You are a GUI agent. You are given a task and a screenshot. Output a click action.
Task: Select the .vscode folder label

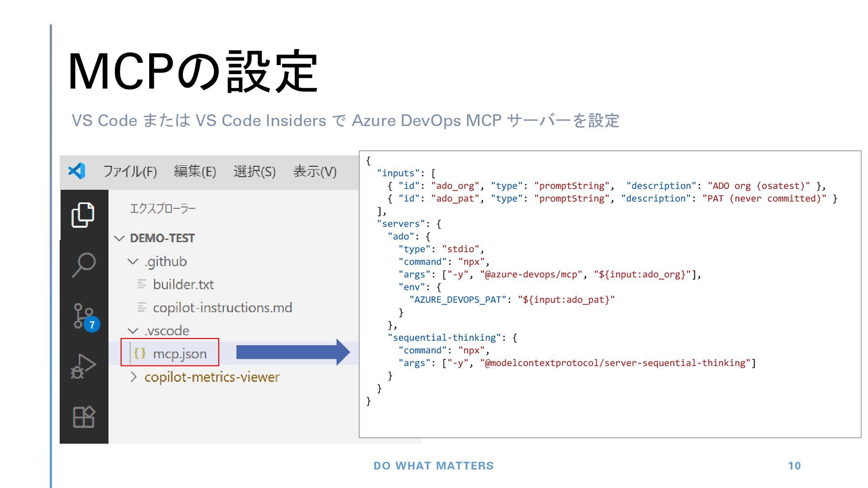pyautogui.click(x=167, y=331)
